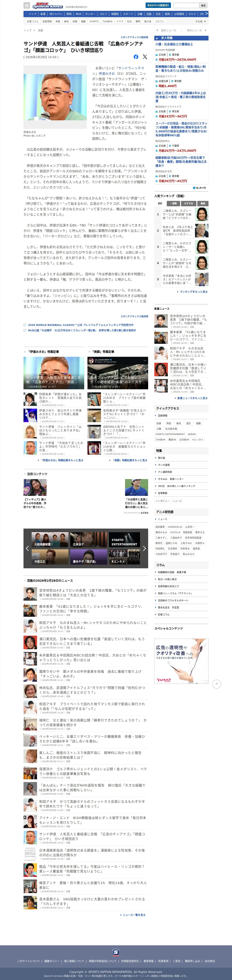Viewport: 232px width, 980px height.
Task: Open the MLB navigation tab
Action: (78, 14)
